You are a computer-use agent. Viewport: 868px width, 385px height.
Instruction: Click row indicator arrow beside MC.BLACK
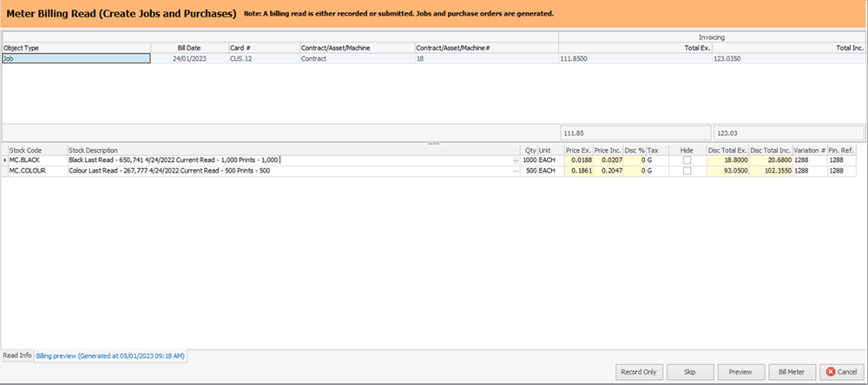pos(4,160)
